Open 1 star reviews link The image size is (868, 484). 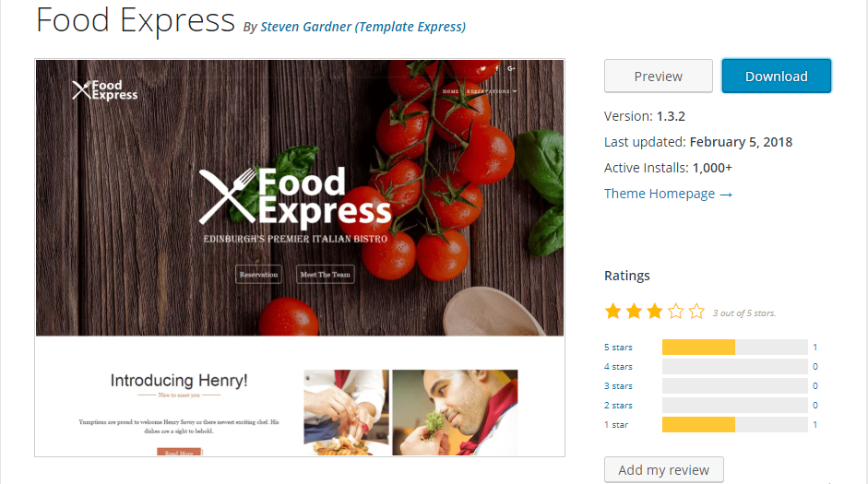[616, 425]
